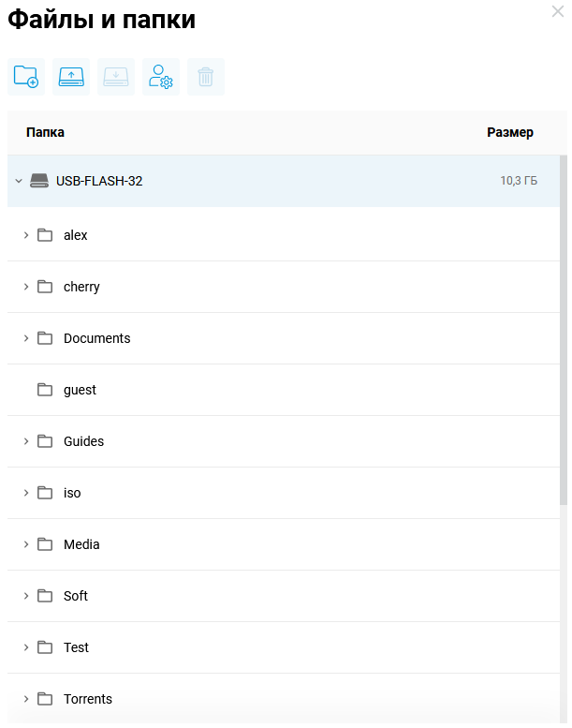Expand the Documents folder

click(x=26, y=338)
